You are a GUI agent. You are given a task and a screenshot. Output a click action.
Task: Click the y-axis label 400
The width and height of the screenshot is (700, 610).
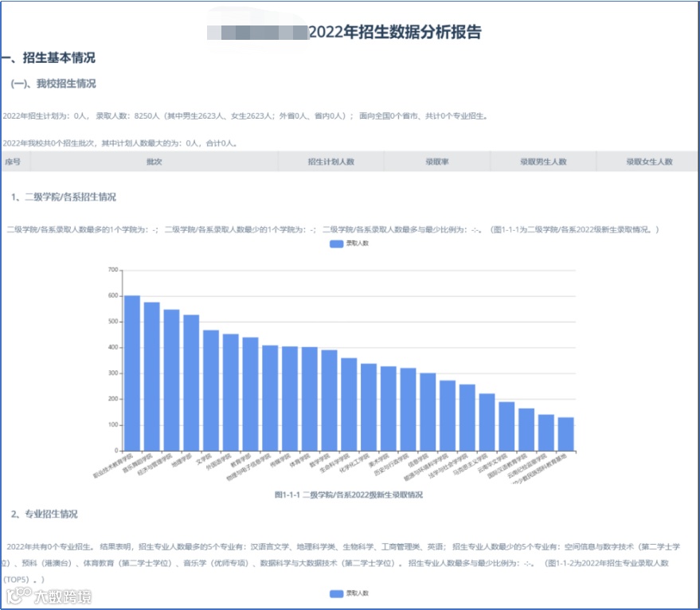click(113, 347)
